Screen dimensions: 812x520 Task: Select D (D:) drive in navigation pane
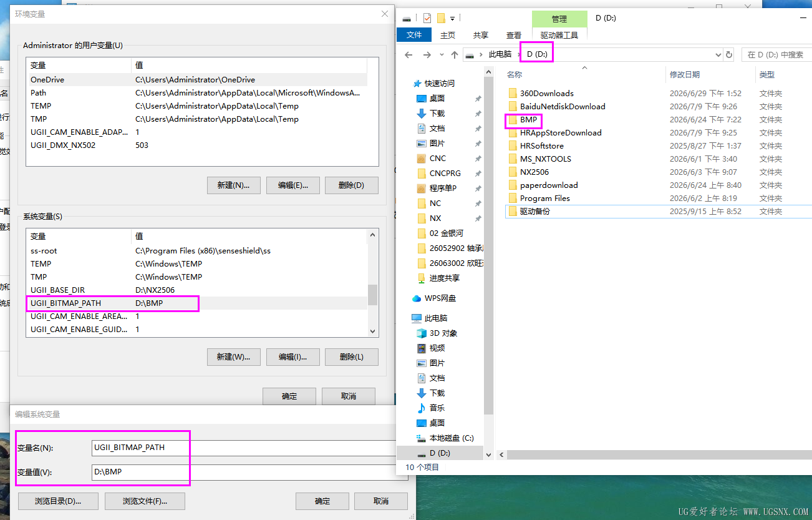(x=440, y=453)
